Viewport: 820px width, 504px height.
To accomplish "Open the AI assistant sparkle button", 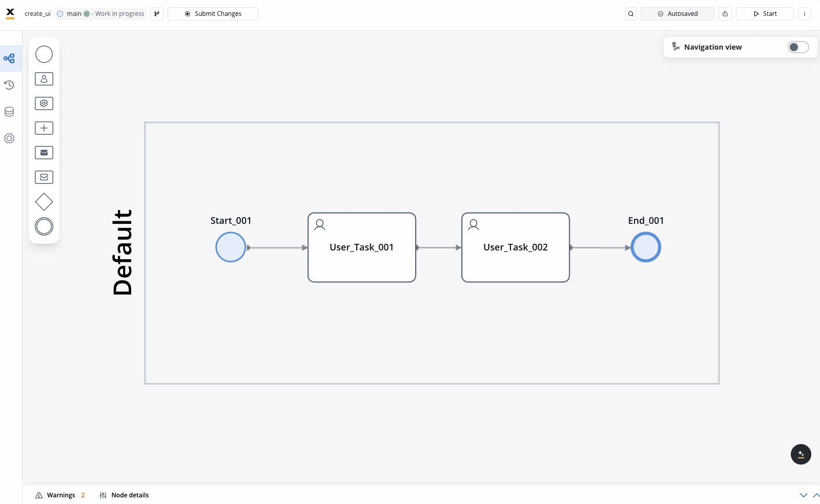I will (x=801, y=454).
